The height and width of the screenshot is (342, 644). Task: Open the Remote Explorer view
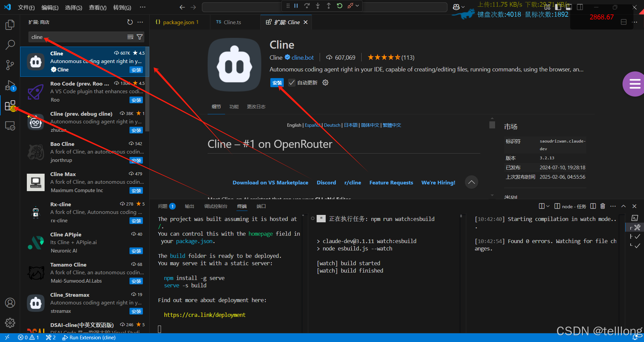10,126
